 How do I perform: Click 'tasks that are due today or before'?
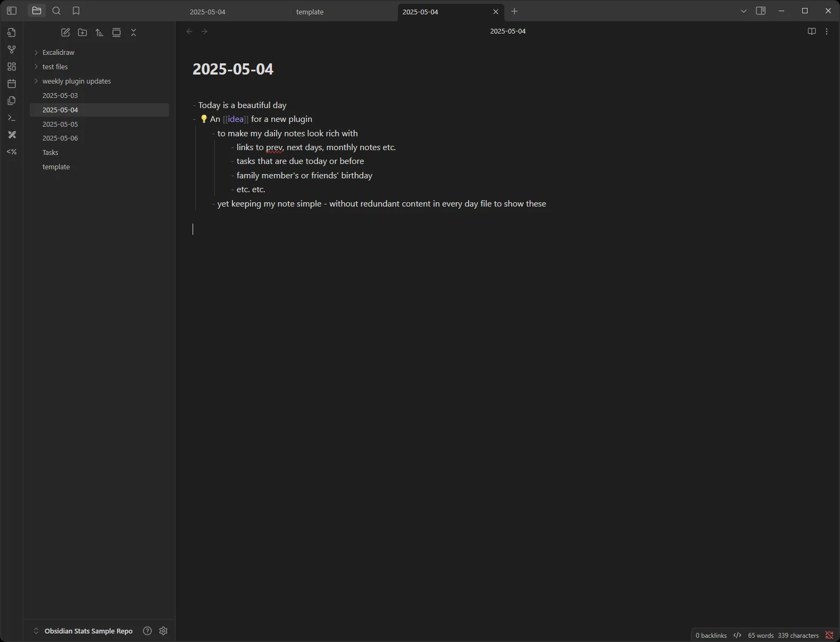[x=300, y=161]
